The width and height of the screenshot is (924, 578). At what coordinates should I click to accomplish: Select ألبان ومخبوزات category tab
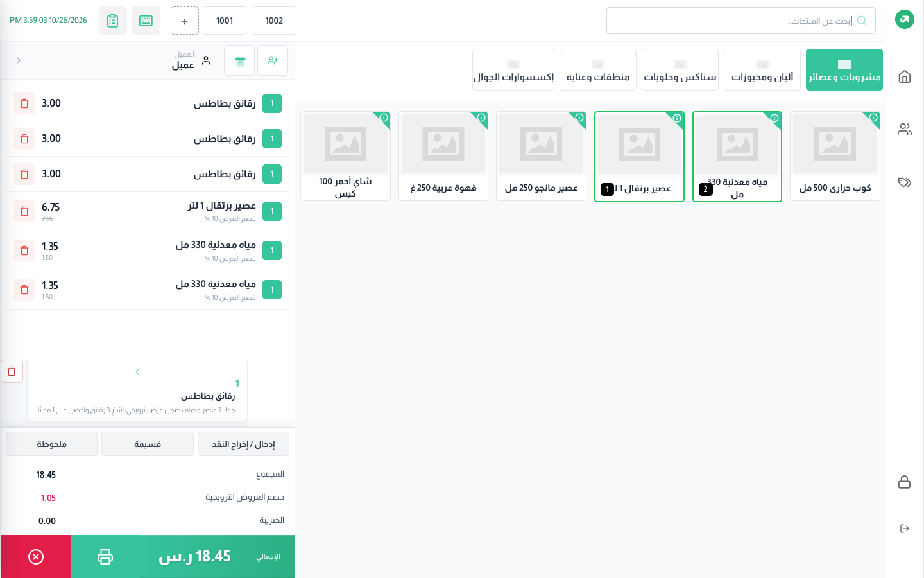[762, 69]
